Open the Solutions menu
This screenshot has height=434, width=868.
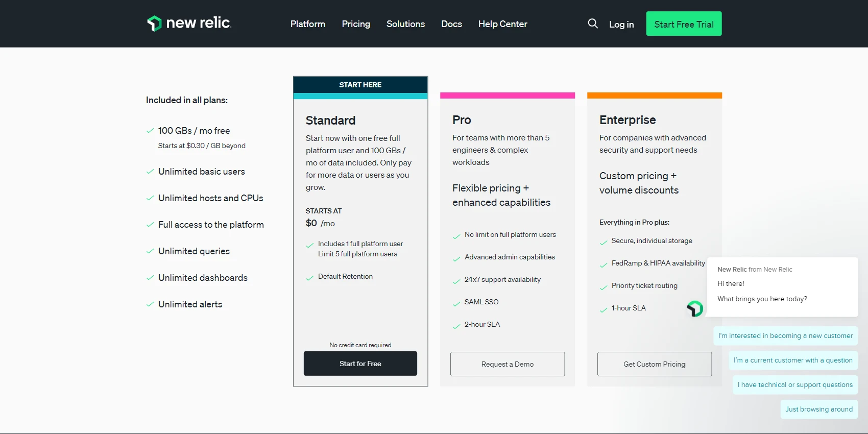pyautogui.click(x=405, y=24)
